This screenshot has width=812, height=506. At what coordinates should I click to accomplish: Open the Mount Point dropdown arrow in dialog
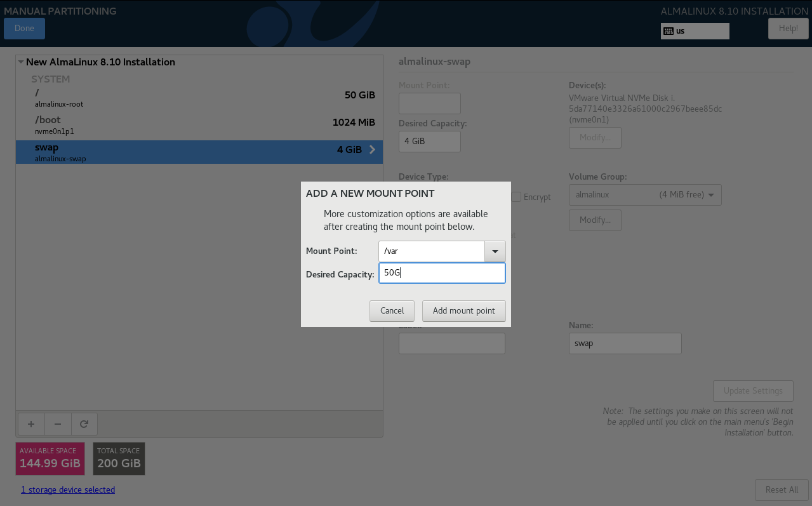click(x=495, y=251)
